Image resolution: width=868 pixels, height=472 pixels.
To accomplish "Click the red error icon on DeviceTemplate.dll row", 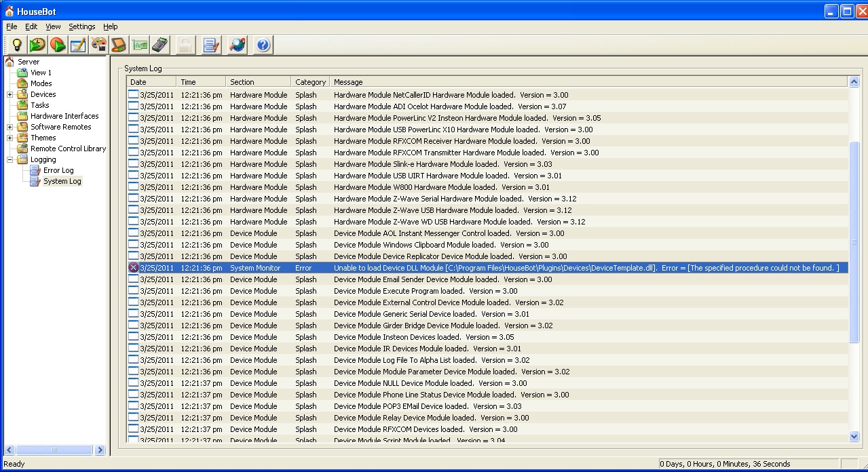I will point(134,268).
